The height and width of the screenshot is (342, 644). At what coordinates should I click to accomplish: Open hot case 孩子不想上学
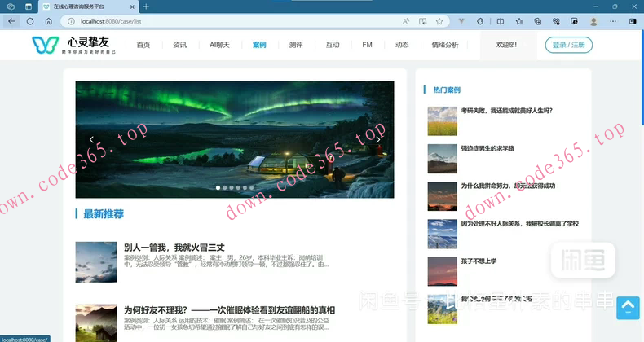(x=479, y=261)
